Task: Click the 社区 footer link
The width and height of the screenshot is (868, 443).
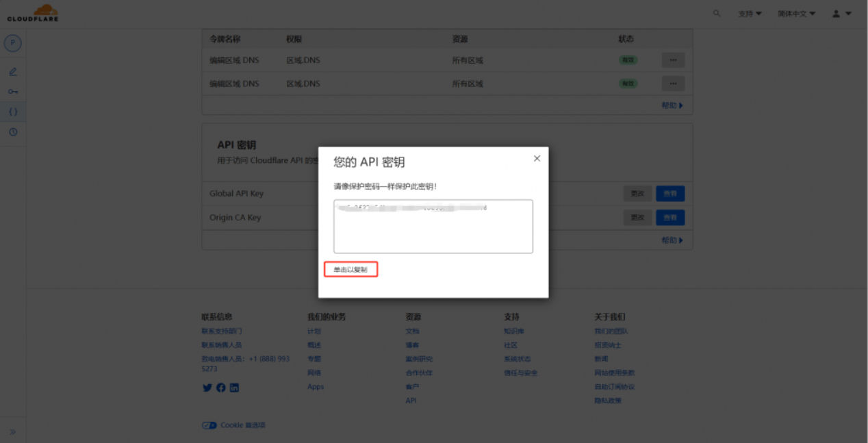Action: tap(511, 345)
